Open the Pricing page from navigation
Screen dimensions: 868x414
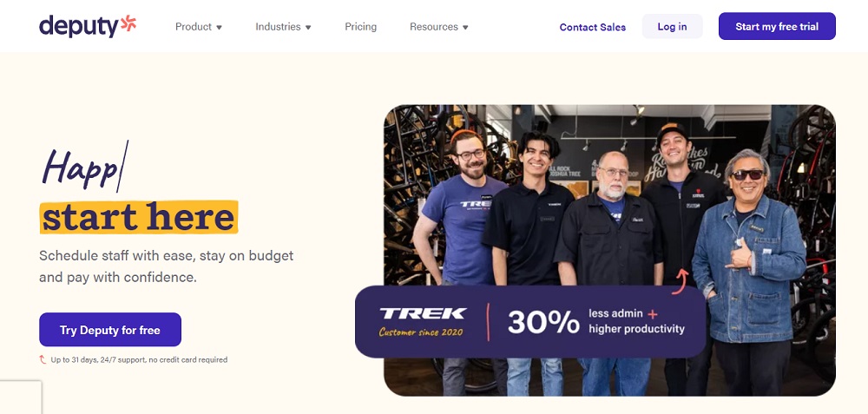pos(360,27)
